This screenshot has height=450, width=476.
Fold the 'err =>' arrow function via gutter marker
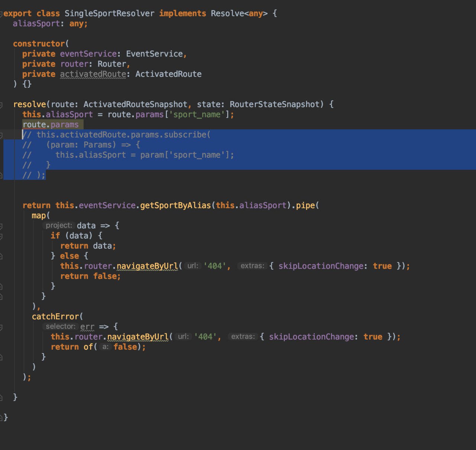[1, 327]
